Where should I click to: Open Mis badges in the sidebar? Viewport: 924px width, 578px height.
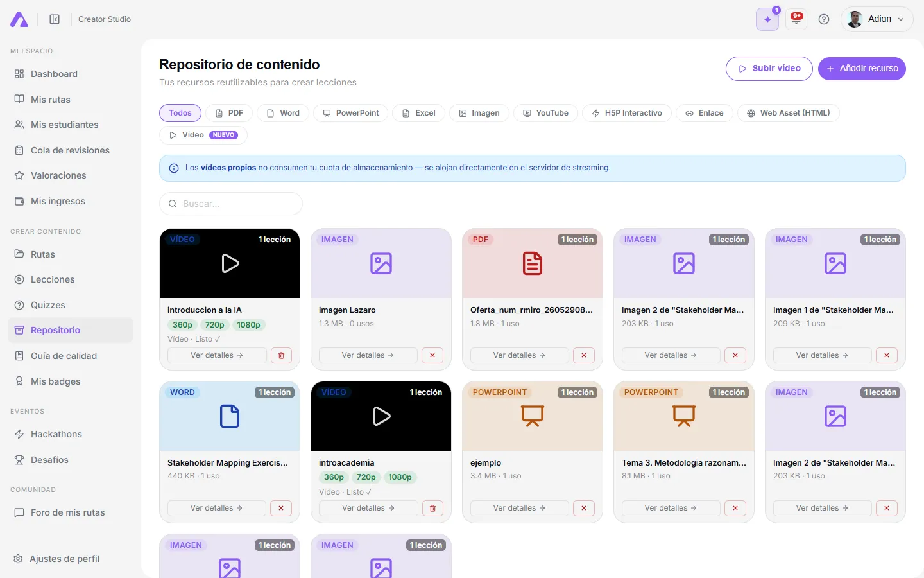[71, 381]
